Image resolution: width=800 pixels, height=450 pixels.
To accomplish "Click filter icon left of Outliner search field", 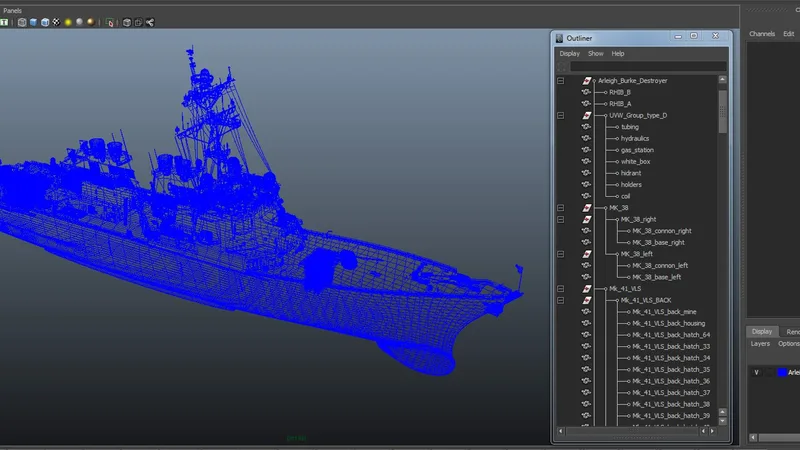I will point(562,66).
